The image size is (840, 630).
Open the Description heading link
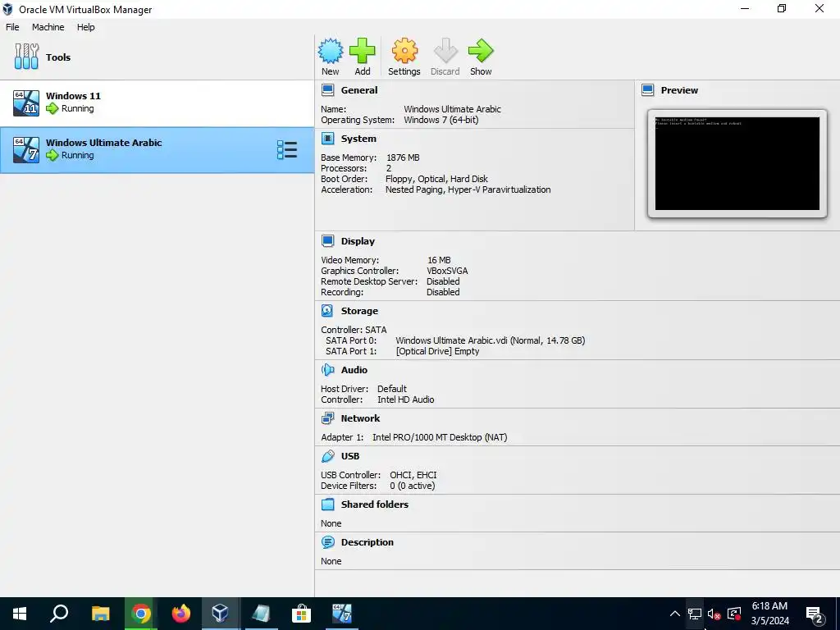pos(367,542)
